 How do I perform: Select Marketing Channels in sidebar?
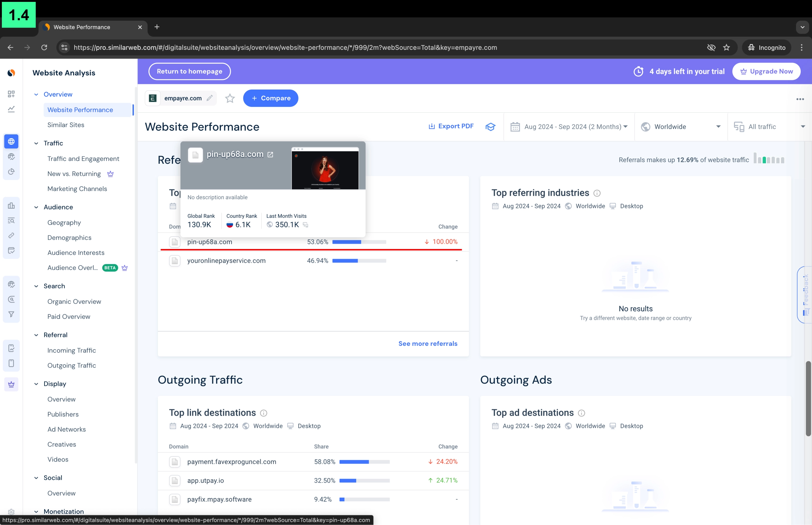[77, 189]
